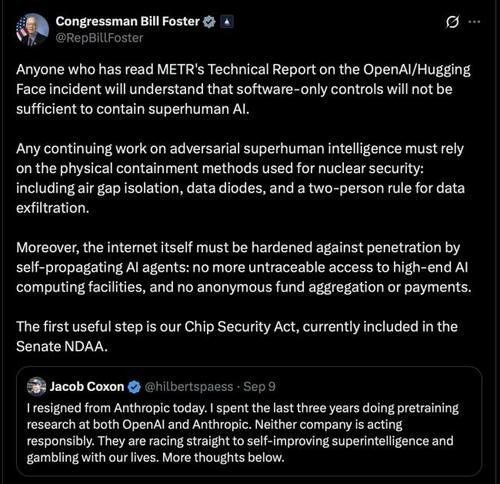The width and height of the screenshot is (500, 484).
Task: Open the three-dot more options menu
Action: 474,22
